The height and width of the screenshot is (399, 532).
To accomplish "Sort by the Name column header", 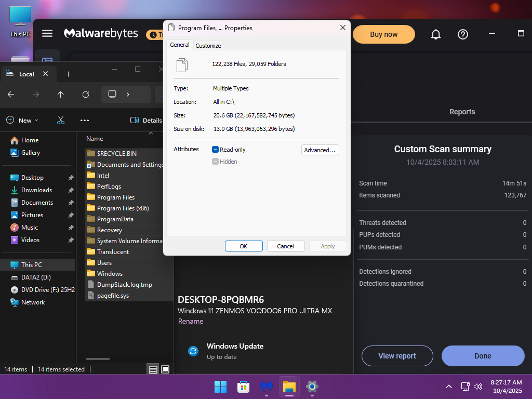I will coord(95,138).
